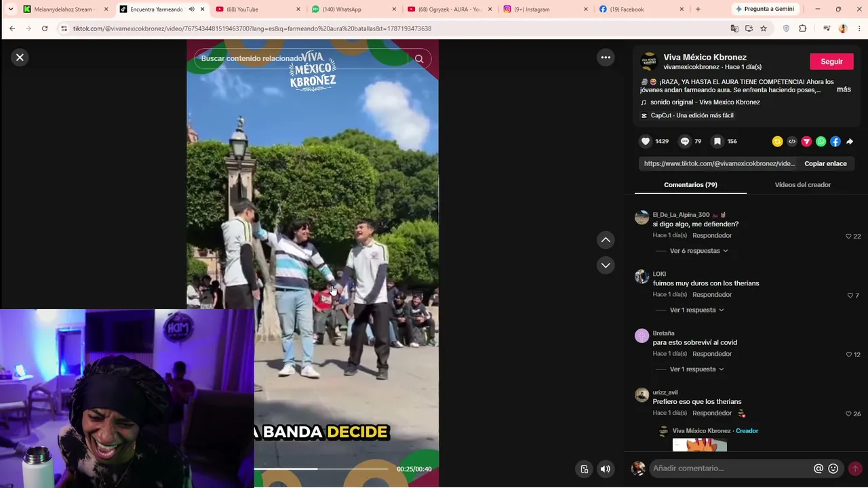Close the TikTok video viewer with the X
Image resolution: width=868 pixels, height=488 pixels.
20,58
